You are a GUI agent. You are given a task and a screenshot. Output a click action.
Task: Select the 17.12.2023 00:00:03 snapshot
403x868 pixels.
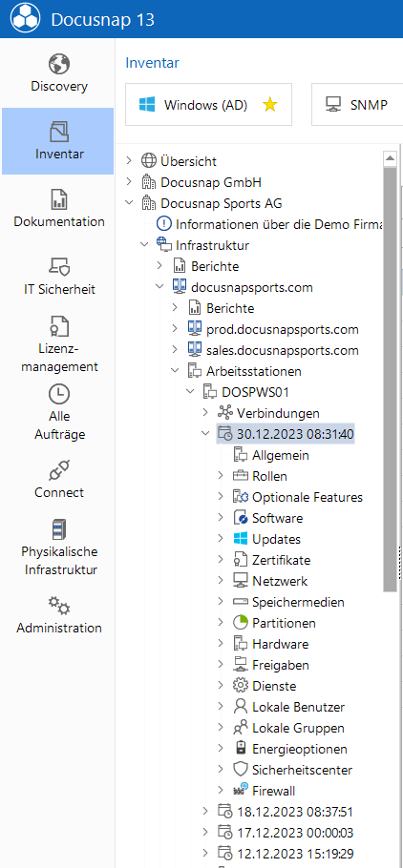pos(295,833)
